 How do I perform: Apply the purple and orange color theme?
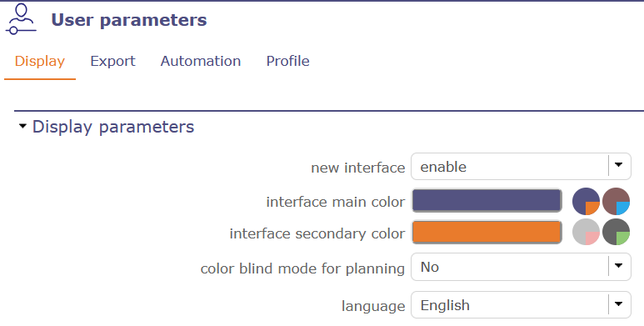tap(586, 202)
